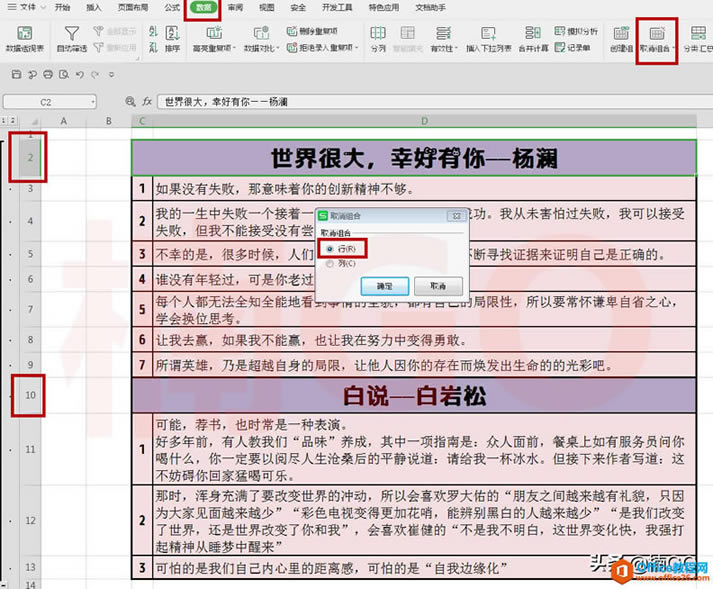Switch to the 公式 tab
The width and height of the screenshot is (713, 589).
172,7
